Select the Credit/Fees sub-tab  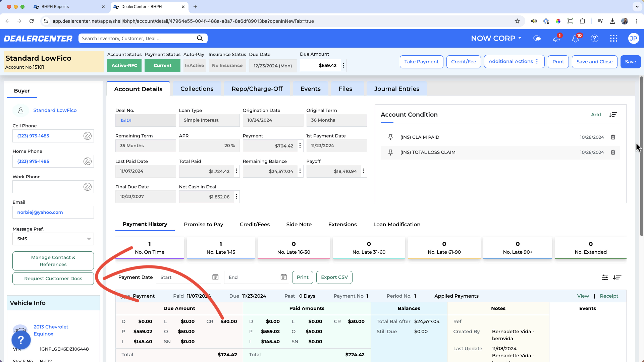(x=255, y=225)
